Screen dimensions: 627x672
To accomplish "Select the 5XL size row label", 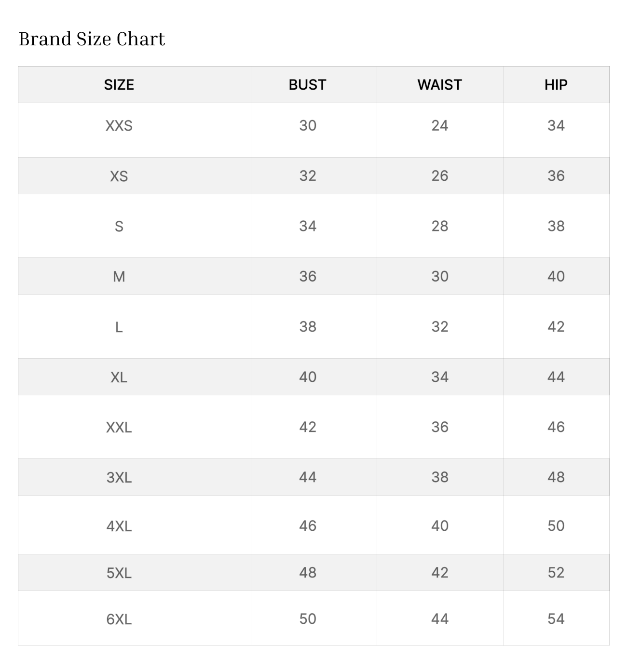I will (x=119, y=573).
